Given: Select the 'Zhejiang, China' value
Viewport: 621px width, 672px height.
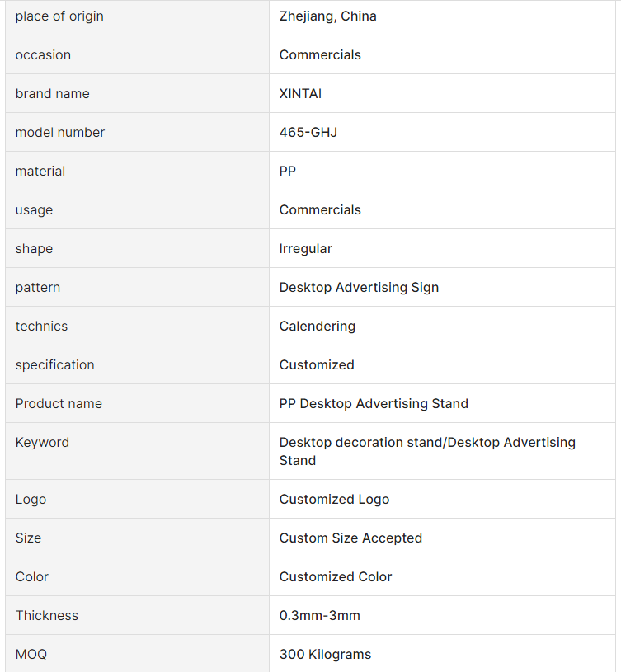Looking at the screenshot, I should (327, 16).
